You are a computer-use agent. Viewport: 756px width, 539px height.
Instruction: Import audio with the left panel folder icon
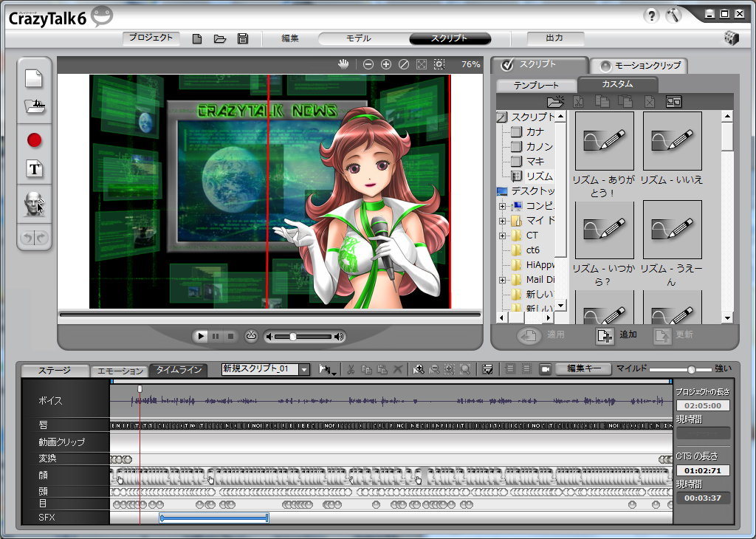[x=34, y=106]
